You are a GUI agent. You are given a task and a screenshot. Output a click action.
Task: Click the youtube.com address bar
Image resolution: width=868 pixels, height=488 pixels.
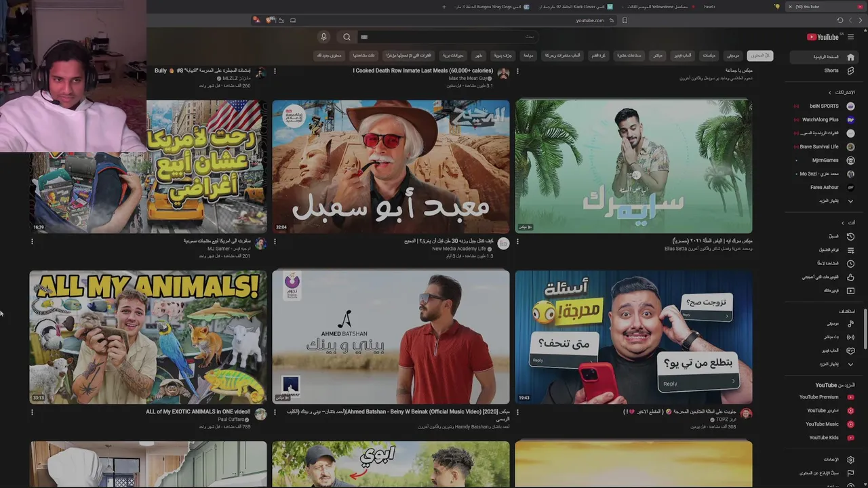(589, 20)
